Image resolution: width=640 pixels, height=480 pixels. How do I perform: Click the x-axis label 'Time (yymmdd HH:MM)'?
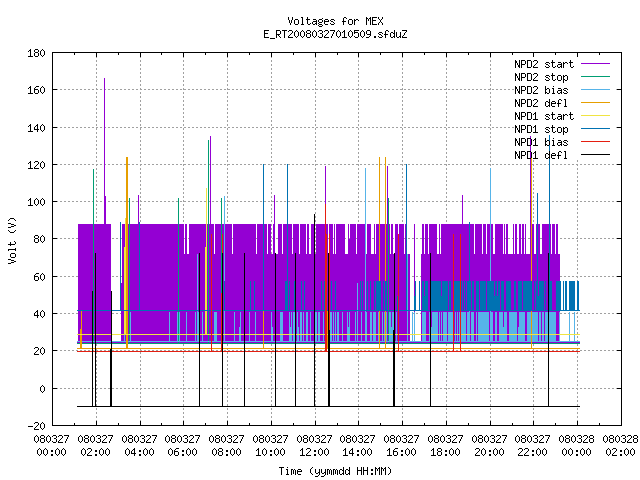[335, 471]
